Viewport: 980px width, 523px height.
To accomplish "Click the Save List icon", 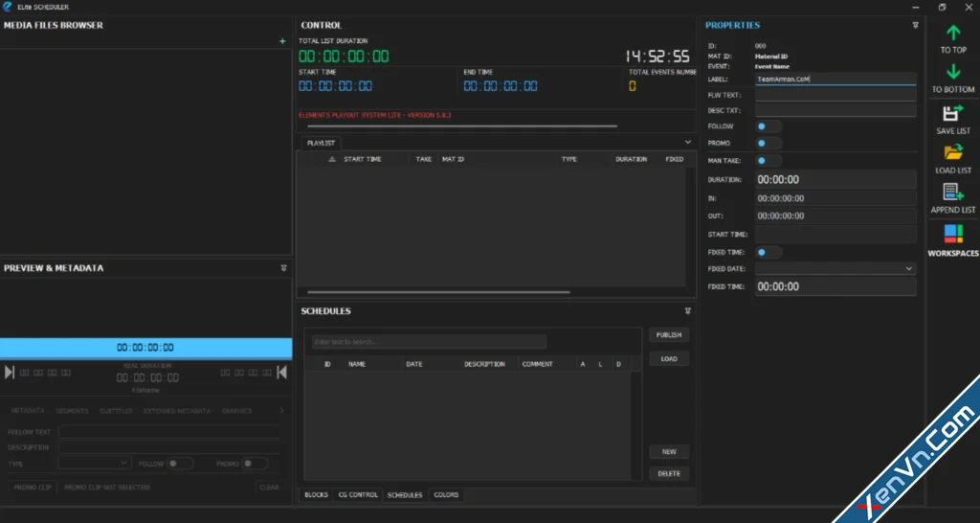I will coord(953,113).
